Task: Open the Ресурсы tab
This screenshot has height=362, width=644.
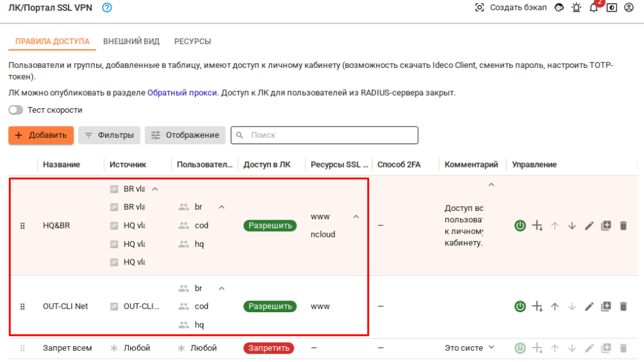Action: pyautogui.click(x=192, y=42)
